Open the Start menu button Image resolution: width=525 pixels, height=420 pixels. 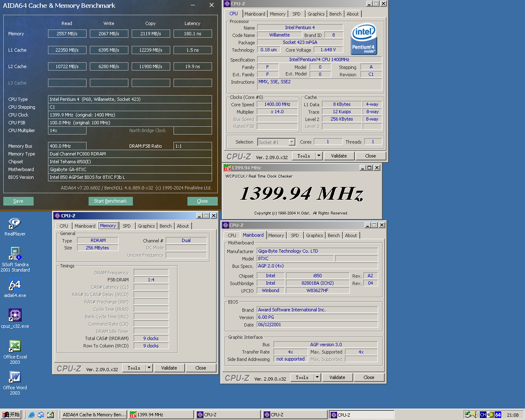[11, 415]
